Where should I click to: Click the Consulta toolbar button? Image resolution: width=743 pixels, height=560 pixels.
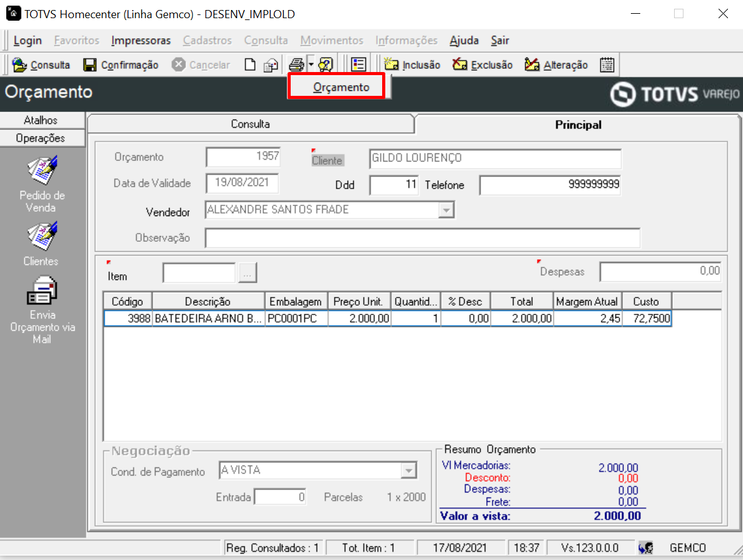(x=41, y=65)
